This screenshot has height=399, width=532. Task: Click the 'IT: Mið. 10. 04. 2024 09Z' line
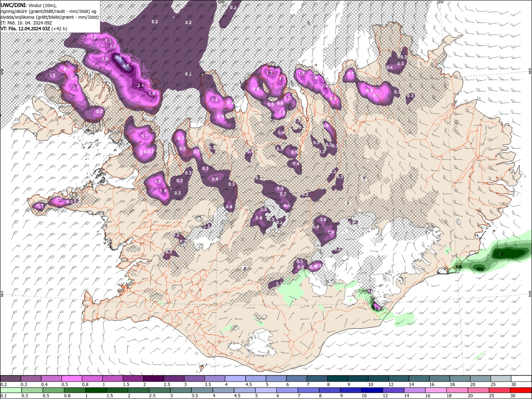pyautogui.click(x=26, y=22)
